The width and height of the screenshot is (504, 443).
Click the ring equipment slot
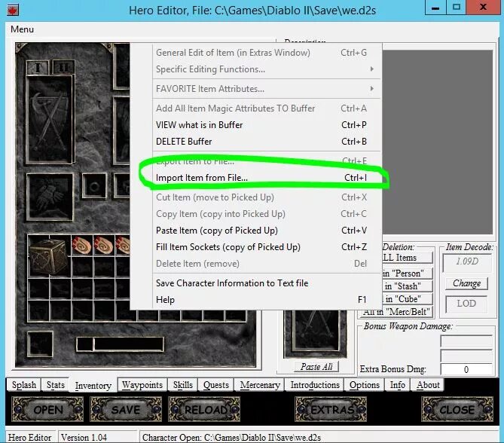tap(94, 185)
